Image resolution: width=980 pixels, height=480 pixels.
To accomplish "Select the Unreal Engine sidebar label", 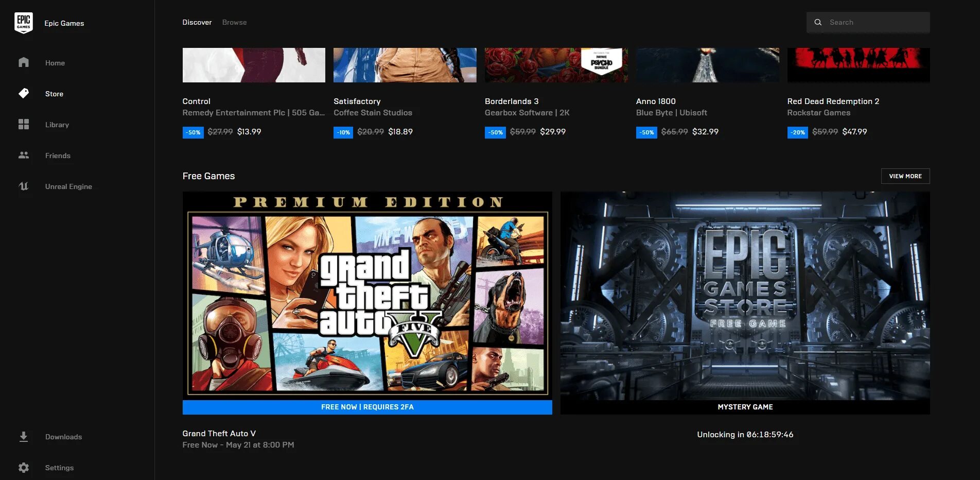I will click(68, 186).
